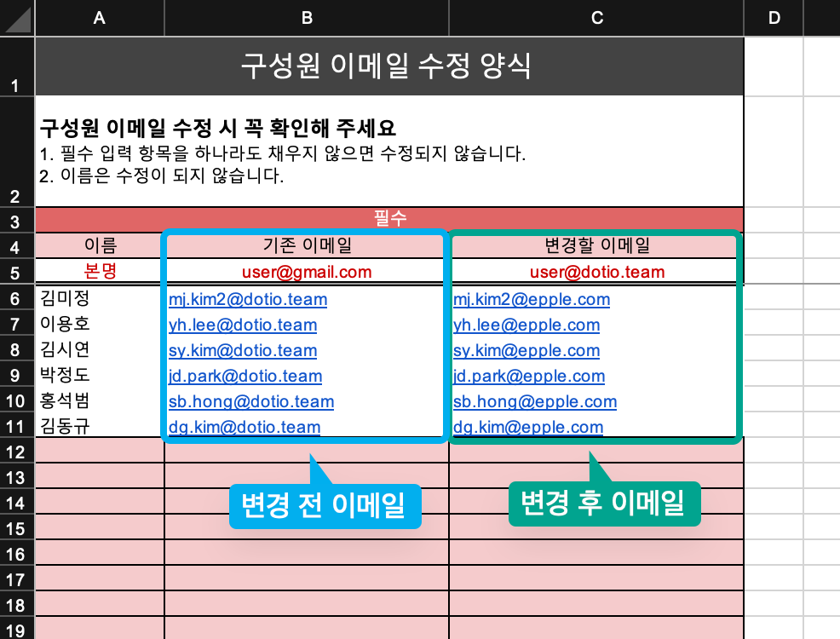
Task: Open link sb.hong@dotio.team
Action: coord(251,402)
